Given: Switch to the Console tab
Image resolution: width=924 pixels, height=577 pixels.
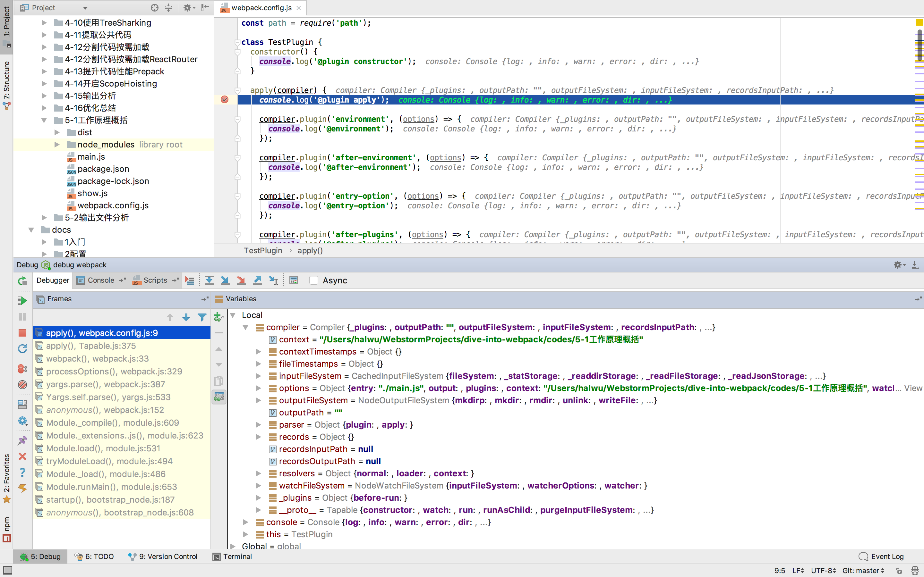Looking at the screenshot, I should [101, 280].
